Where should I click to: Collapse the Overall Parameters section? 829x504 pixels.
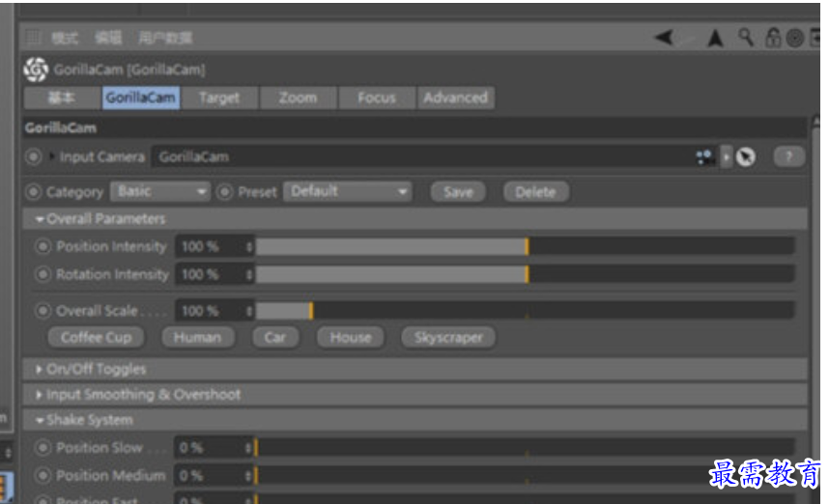(39, 219)
